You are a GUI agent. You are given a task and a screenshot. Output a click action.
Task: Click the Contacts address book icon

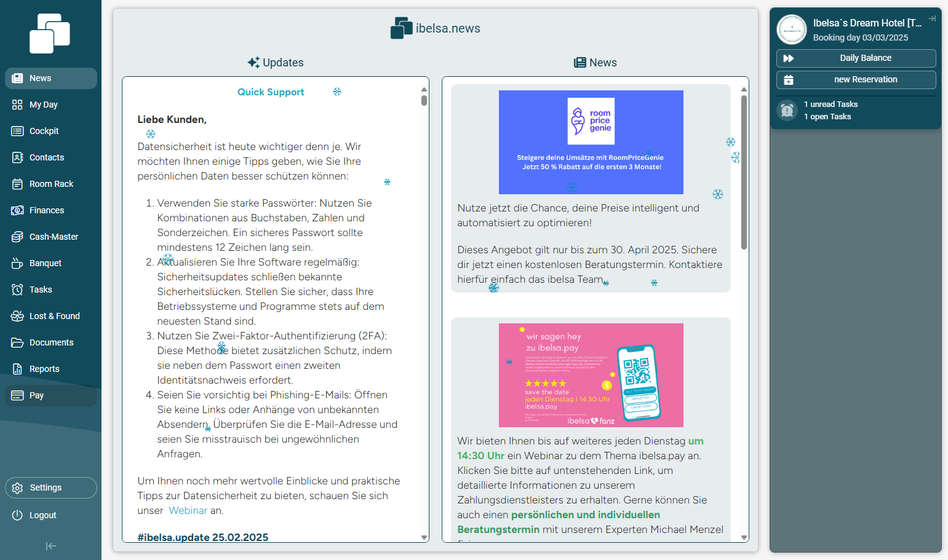click(x=17, y=157)
